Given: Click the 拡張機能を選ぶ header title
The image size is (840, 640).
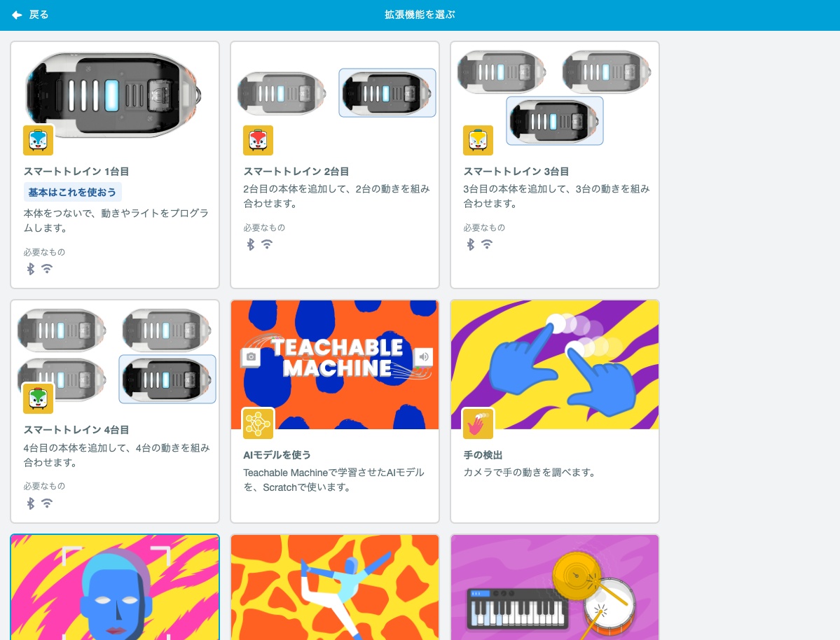Looking at the screenshot, I should (x=420, y=15).
